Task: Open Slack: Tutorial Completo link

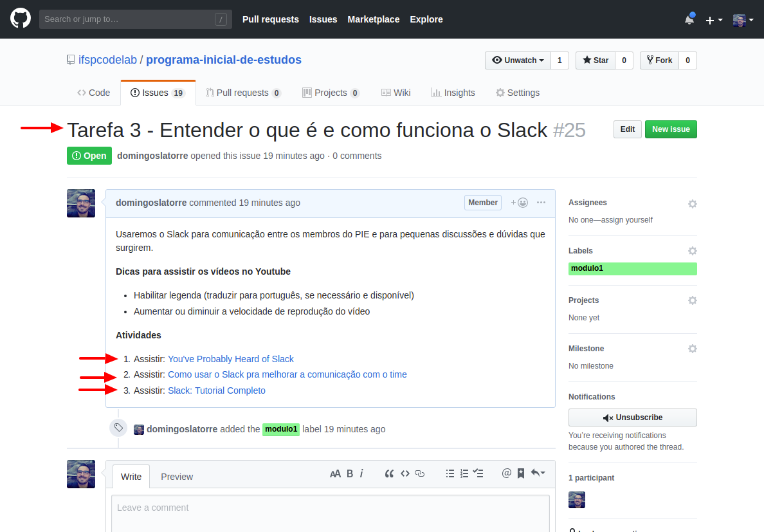Action: point(216,390)
